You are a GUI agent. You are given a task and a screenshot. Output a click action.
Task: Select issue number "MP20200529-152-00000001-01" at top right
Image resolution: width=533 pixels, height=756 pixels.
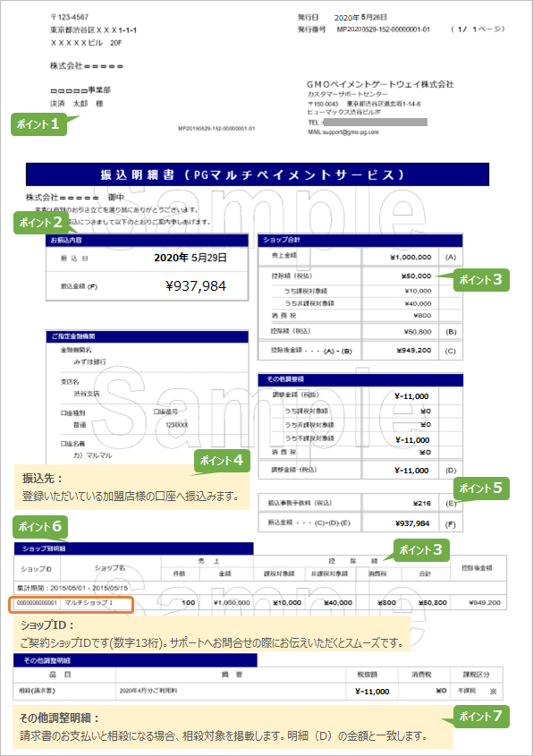click(383, 30)
